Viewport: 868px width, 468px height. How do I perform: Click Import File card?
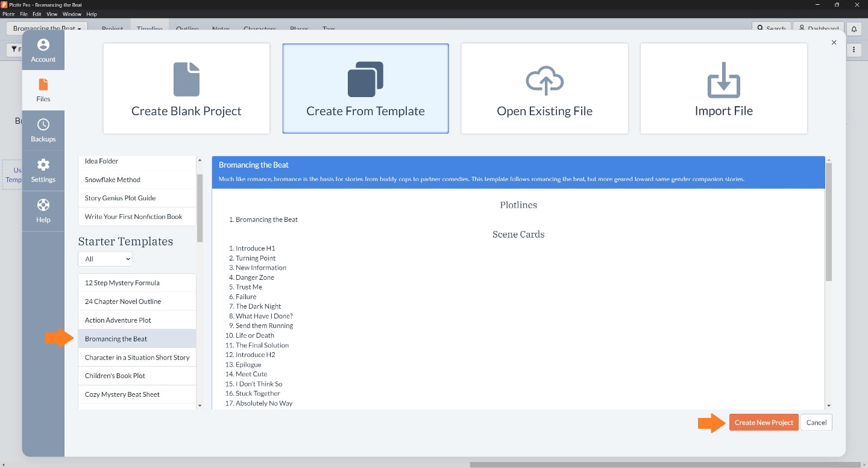click(x=723, y=88)
